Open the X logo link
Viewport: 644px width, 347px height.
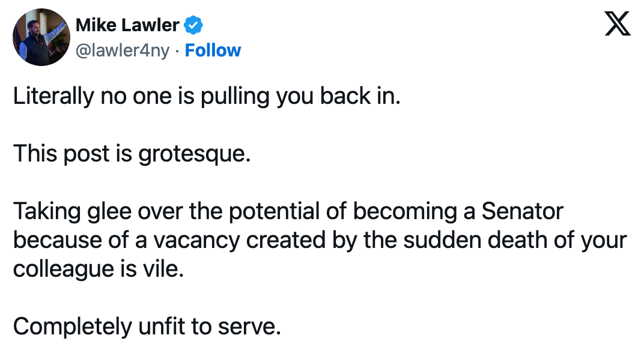618,24
